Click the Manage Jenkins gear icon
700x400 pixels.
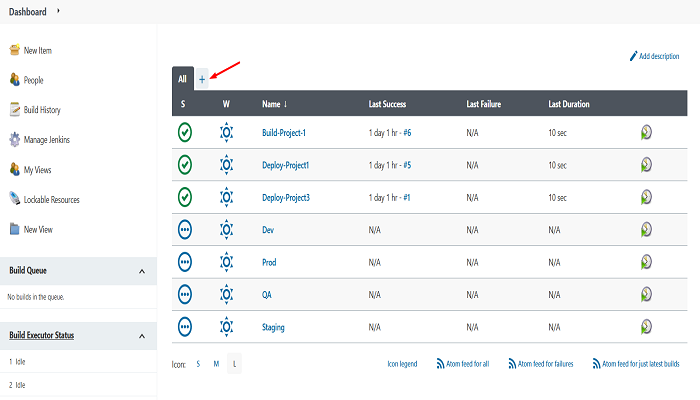click(x=15, y=139)
